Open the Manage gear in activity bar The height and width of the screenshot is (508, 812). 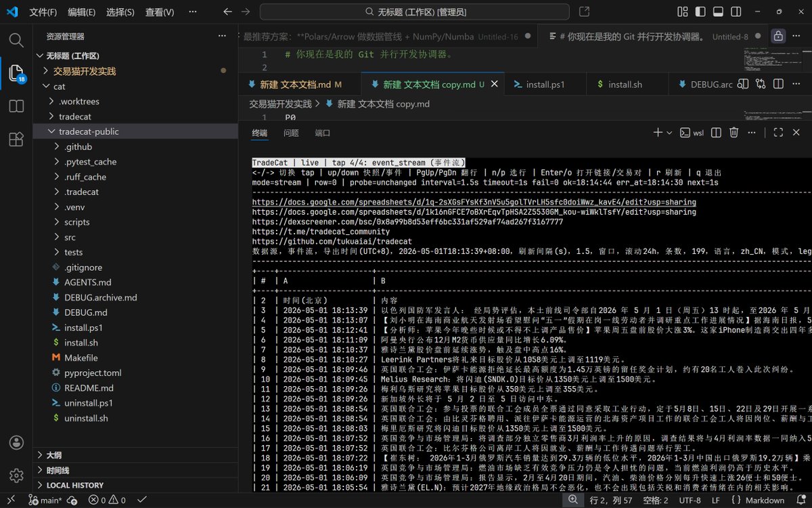(16, 475)
